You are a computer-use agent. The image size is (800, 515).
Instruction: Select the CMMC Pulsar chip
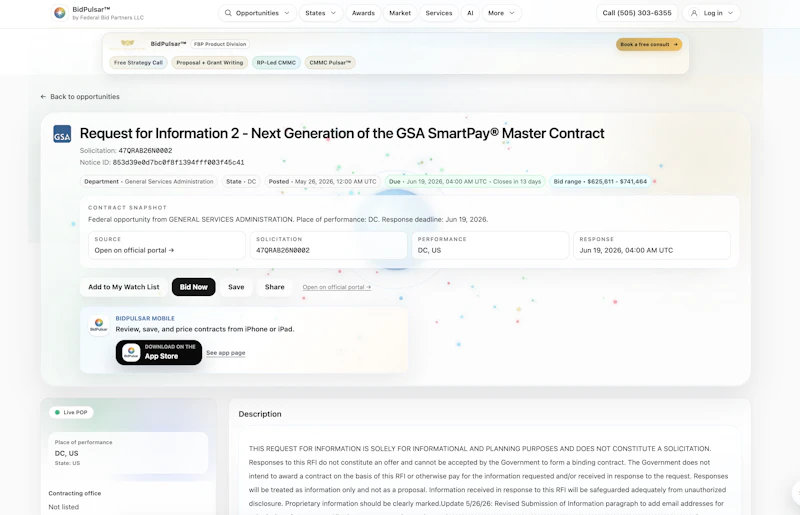(x=330, y=63)
